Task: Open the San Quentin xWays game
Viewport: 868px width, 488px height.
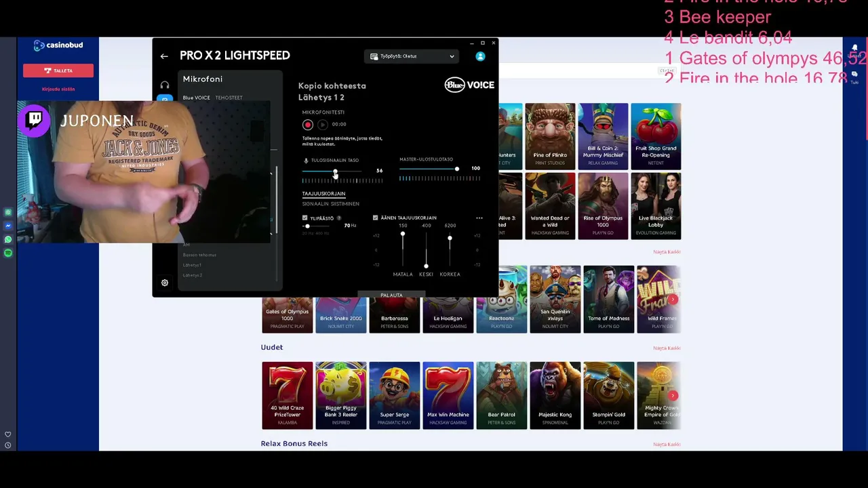Action: pos(555,300)
